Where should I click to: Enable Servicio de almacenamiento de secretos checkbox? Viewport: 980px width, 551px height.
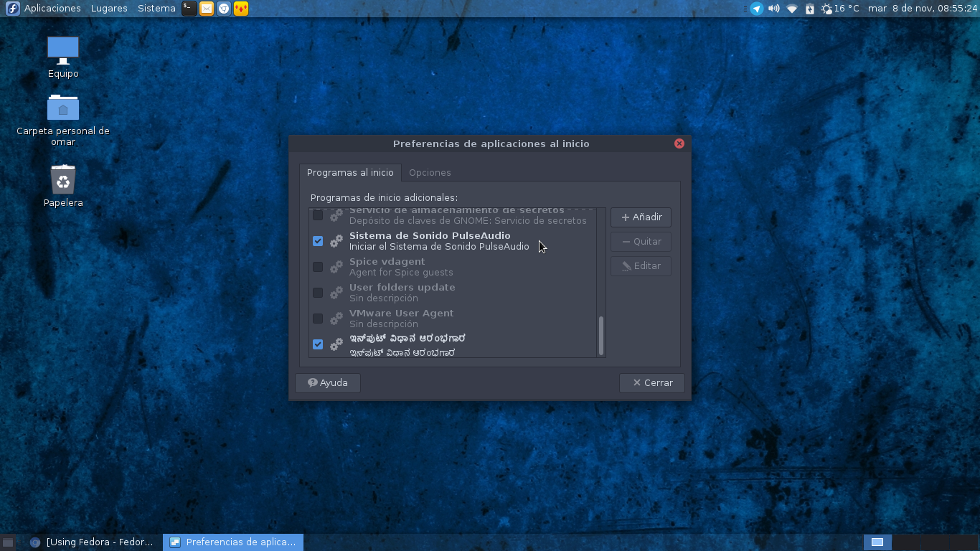pos(318,215)
